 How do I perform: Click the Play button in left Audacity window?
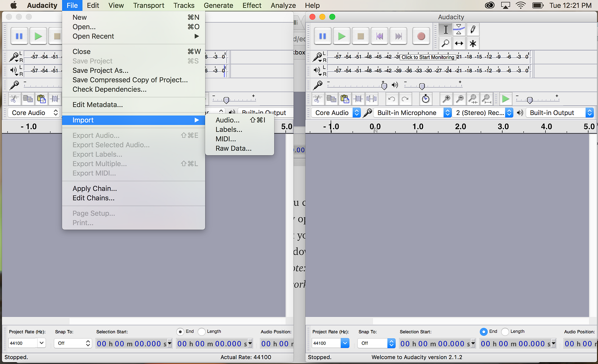(x=38, y=36)
